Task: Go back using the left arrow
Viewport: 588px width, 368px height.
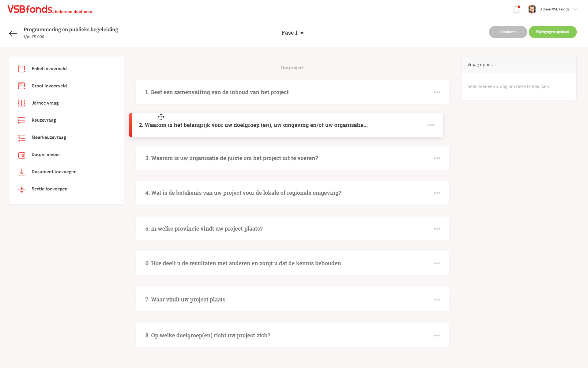Action: 13,33
